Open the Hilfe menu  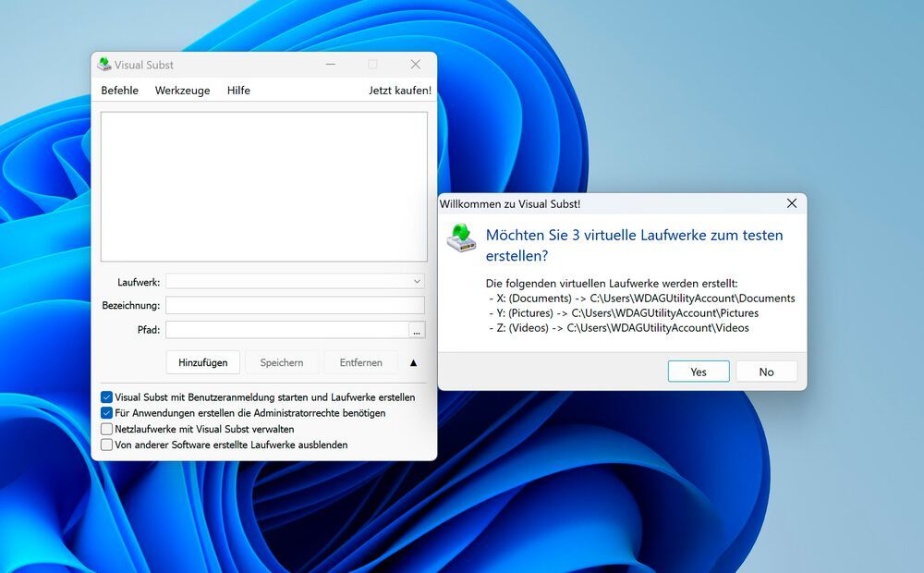[237, 90]
